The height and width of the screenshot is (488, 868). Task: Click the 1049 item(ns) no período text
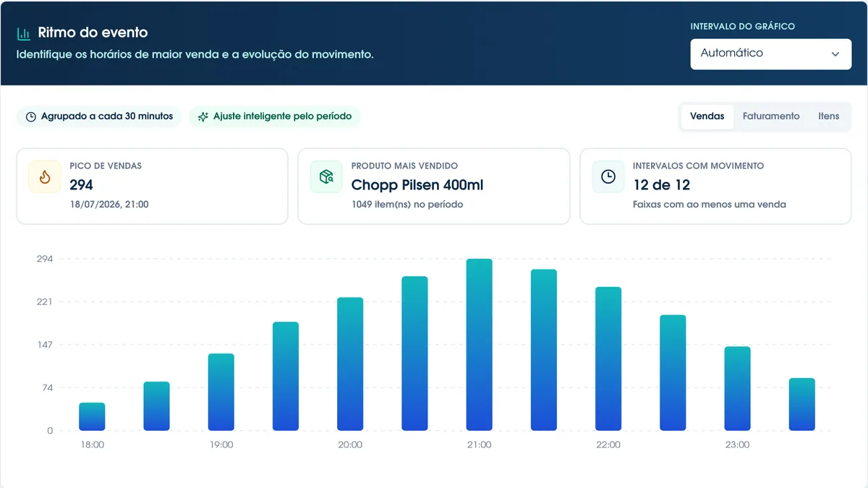[x=407, y=205]
